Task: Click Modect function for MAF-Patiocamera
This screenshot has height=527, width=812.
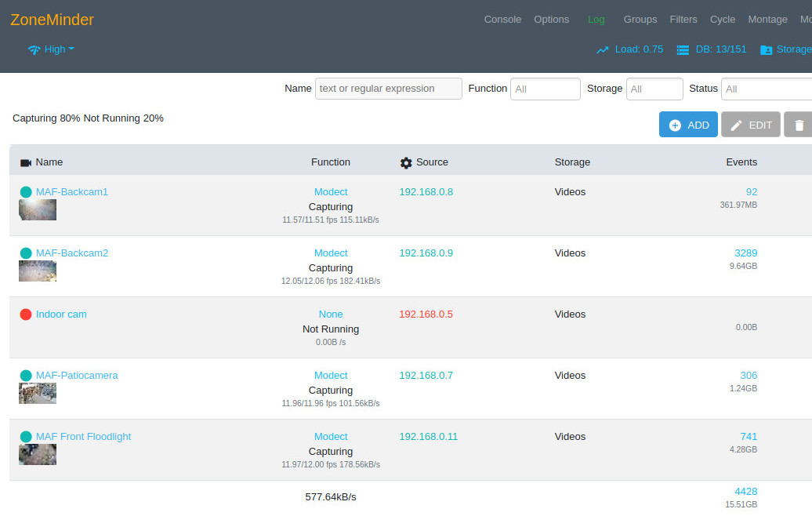Action: pos(331,375)
